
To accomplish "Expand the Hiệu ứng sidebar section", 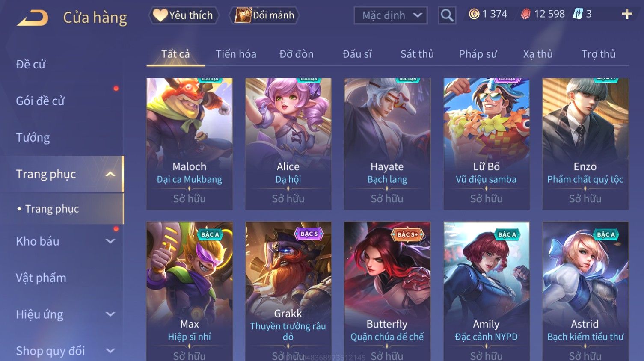I will pos(110,314).
